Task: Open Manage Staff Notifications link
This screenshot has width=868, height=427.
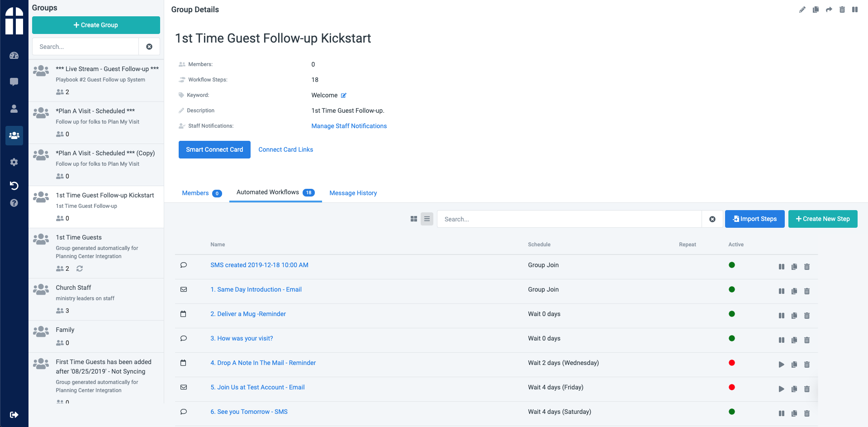Action: point(349,126)
